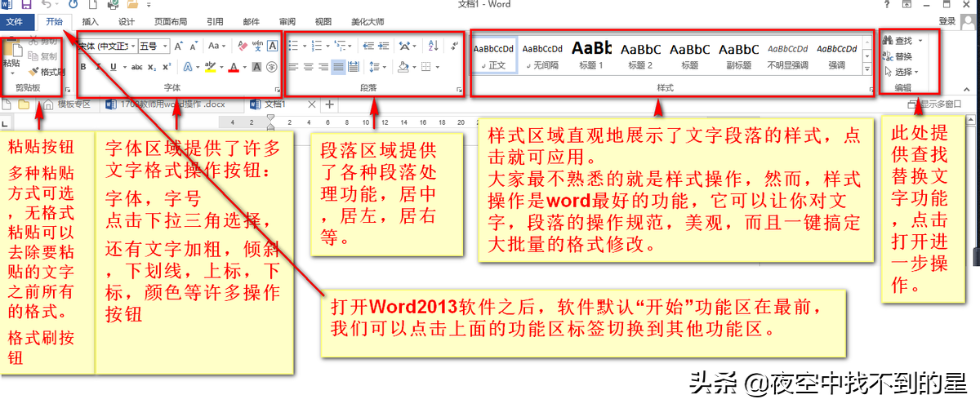980x408 pixels.
Task: Apply the red font color
Action: [234, 67]
